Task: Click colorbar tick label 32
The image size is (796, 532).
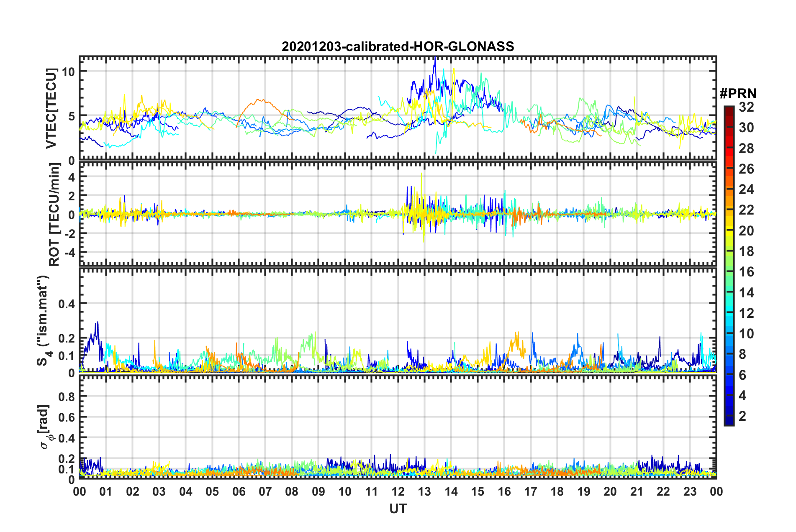Action: coord(746,107)
